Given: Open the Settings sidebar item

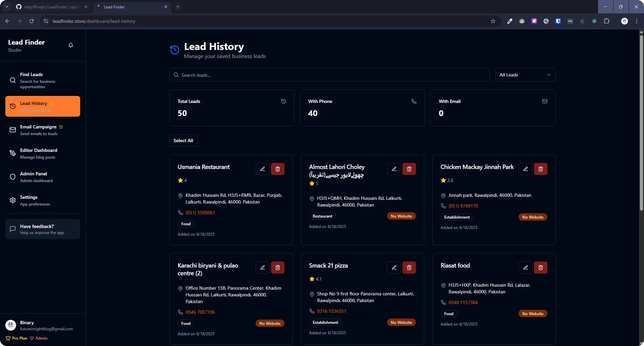Looking at the screenshot, I should coord(43,200).
